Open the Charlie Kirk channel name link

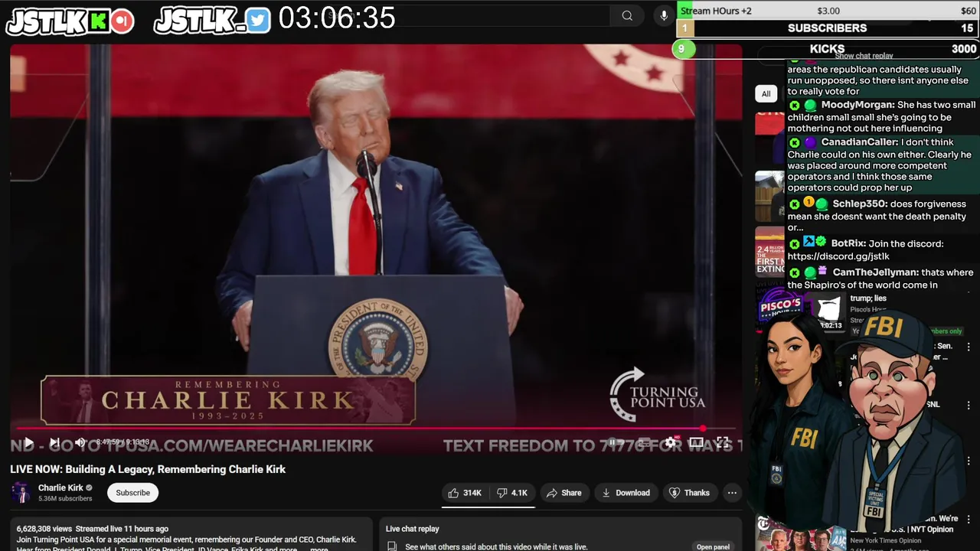click(60, 487)
